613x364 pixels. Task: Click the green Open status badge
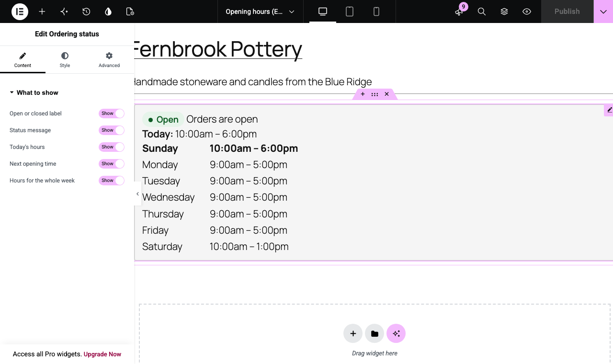point(163,120)
